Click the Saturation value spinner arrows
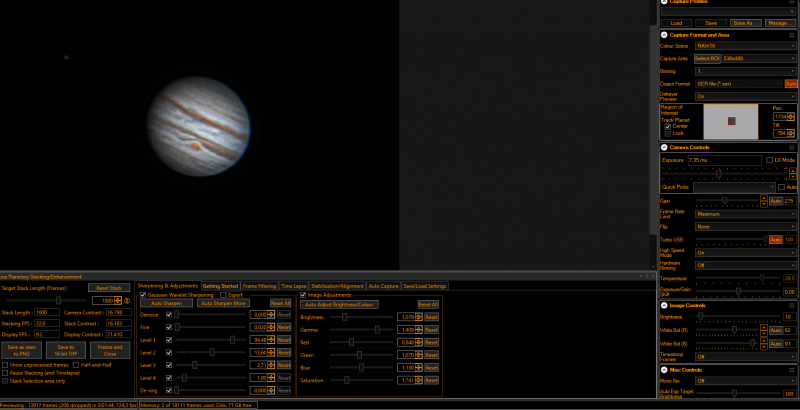 [419, 380]
